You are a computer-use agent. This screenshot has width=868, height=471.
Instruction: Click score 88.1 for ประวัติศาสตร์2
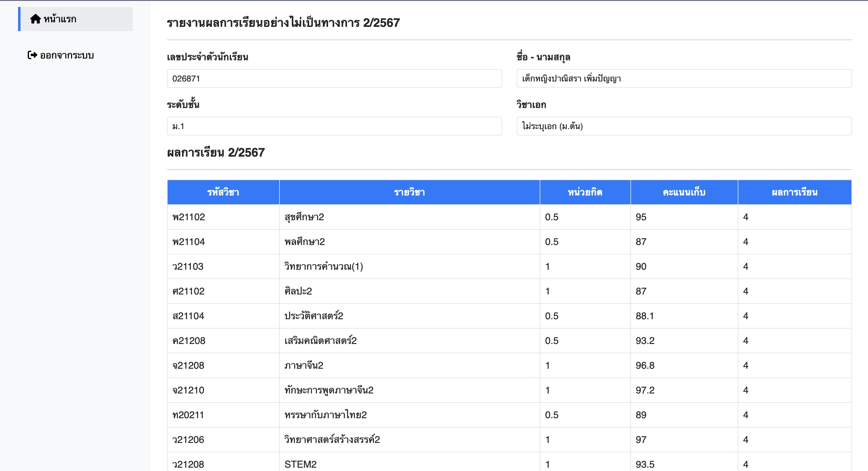tap(645, 316)
